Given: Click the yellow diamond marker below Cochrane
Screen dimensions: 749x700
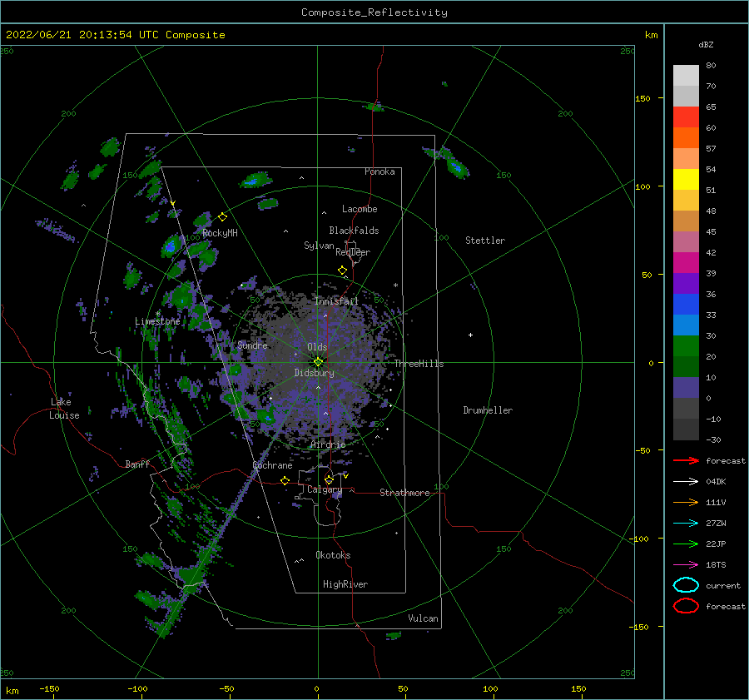Looking at the screenshot, I should [285, 481].
